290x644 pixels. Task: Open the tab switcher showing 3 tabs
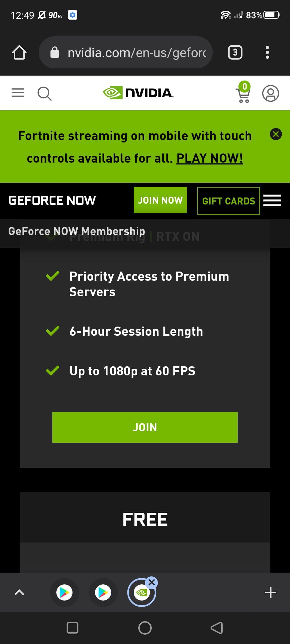coord(235,52)
